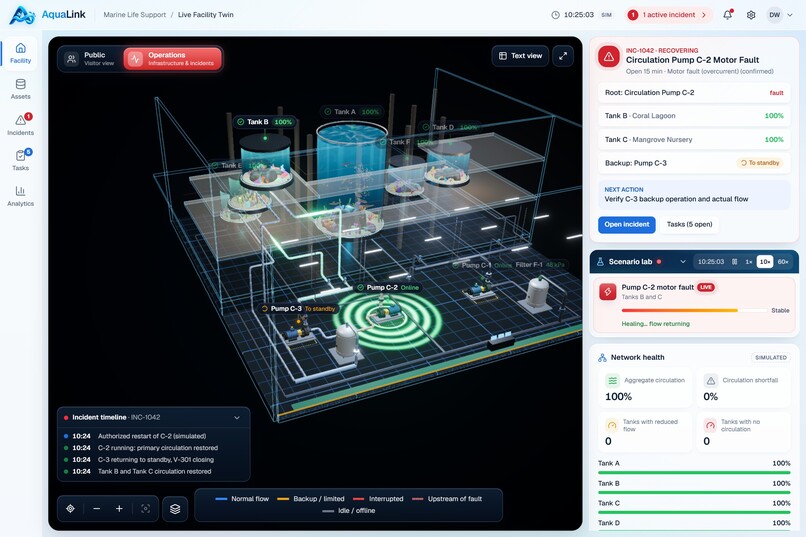Screen dimensions: 806x537
Task: Click the motor fault healing progress bar
Action: [x=694, y=310]
